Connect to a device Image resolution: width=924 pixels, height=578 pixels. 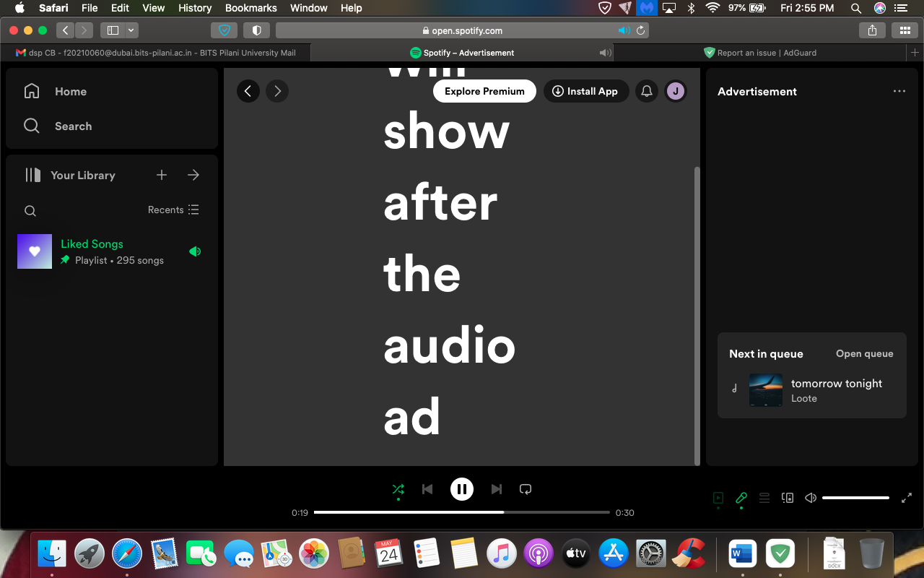pos(787,498)
